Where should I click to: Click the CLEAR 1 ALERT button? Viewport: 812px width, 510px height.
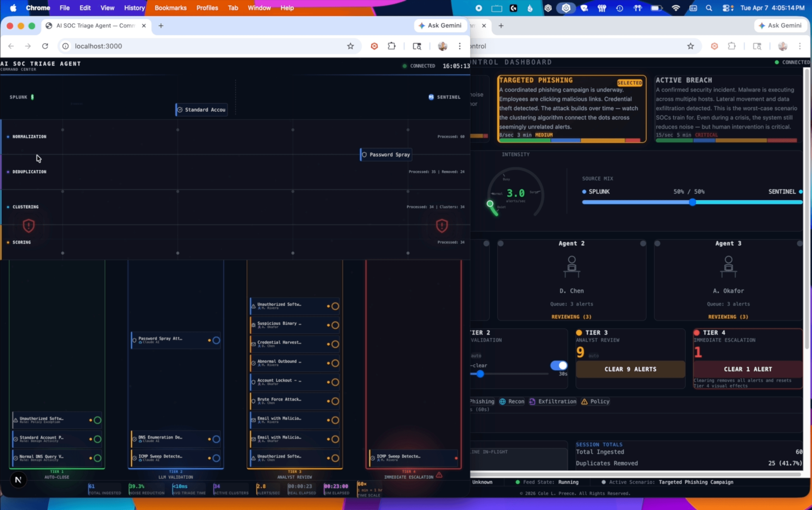748,369
